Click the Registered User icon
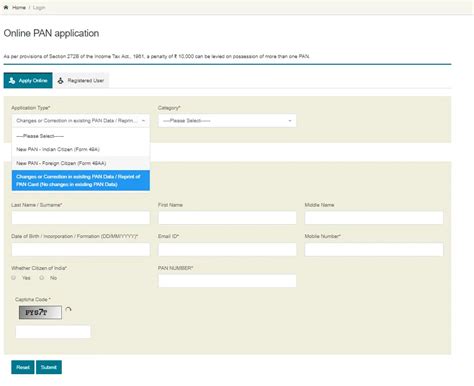This screenshot has width=474, height=386. click(x=60, y=81)
